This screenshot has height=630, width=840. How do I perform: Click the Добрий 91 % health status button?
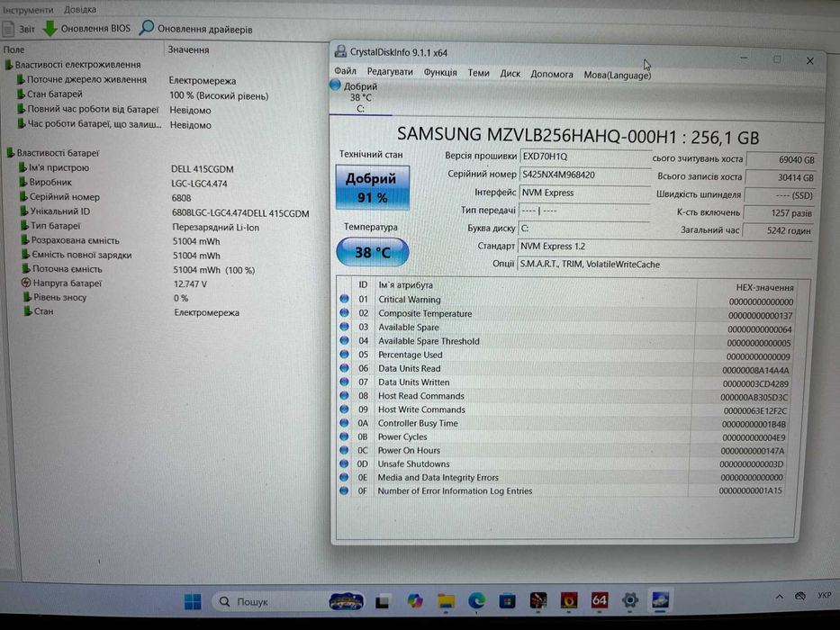click(x=373, y=187)
